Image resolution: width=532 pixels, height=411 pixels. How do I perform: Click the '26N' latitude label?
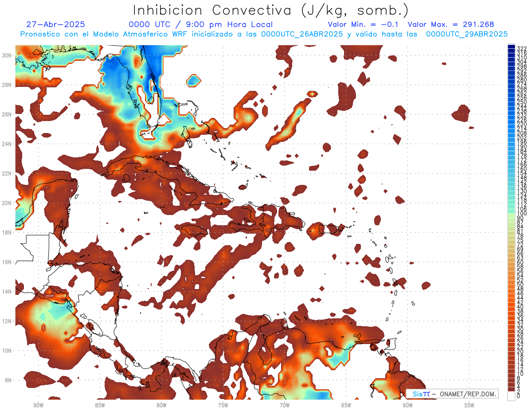(8, 114)
